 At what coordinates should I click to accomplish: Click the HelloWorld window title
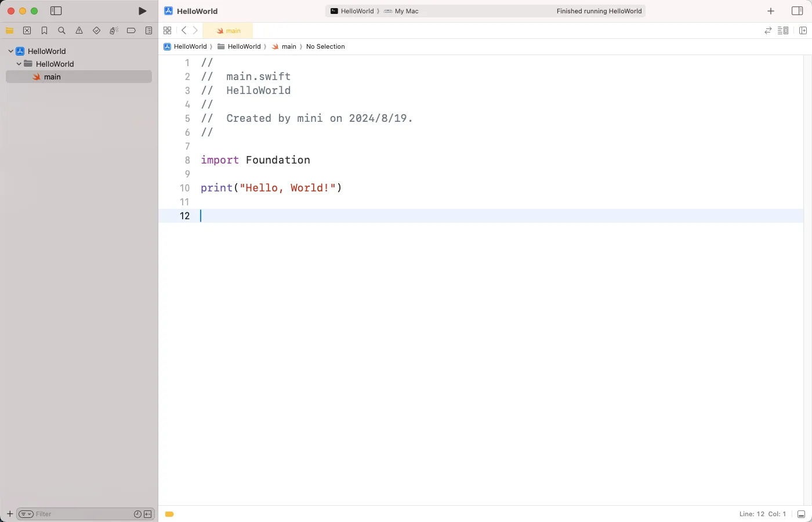point(197,11)
